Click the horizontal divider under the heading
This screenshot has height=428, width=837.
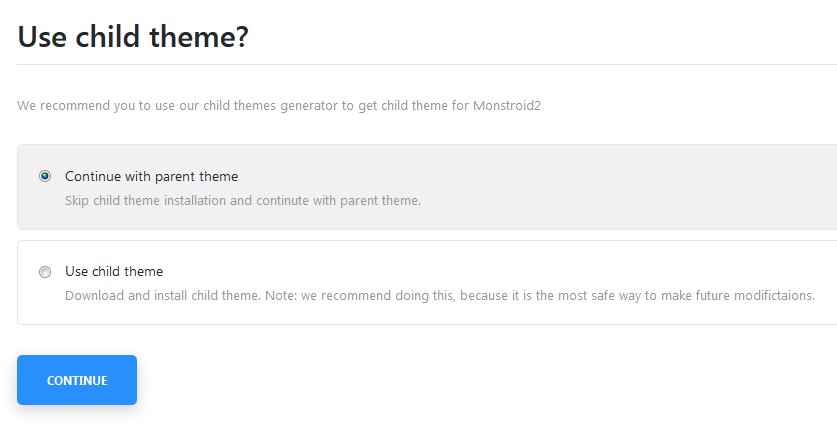coord(427,65)
